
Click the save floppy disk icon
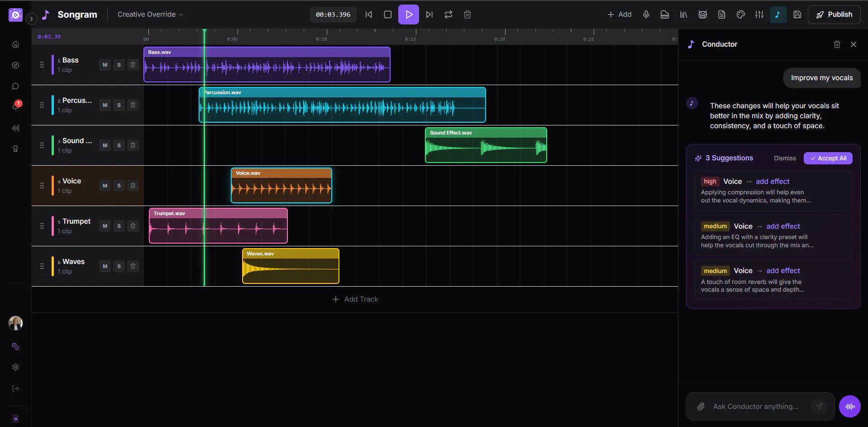[797, 14]
